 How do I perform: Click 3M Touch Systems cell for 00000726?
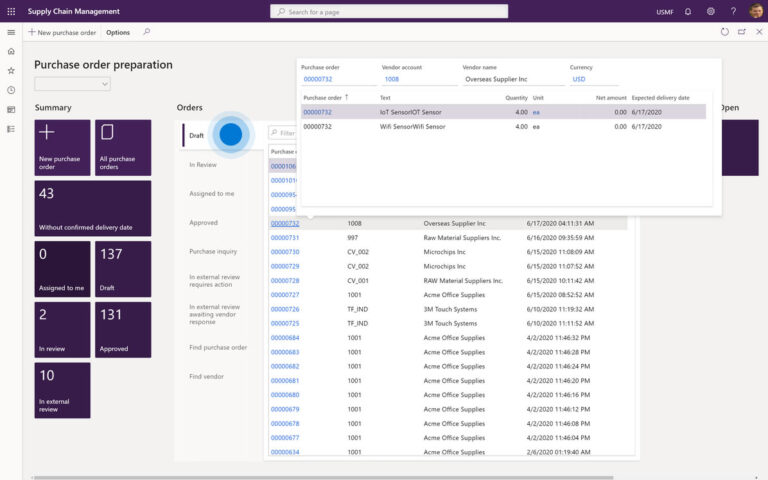point(450,309)
